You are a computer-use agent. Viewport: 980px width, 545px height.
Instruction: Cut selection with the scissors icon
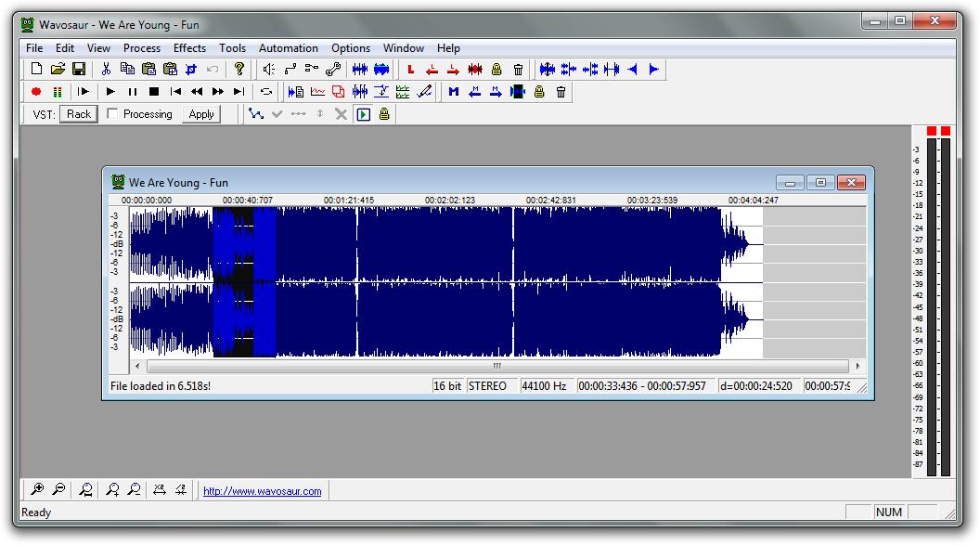point(106,70)
